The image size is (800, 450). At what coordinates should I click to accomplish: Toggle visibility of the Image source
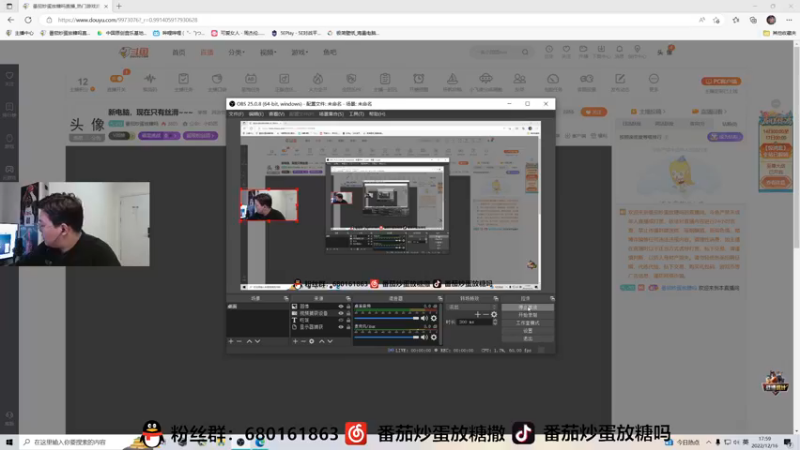point(341,307)
